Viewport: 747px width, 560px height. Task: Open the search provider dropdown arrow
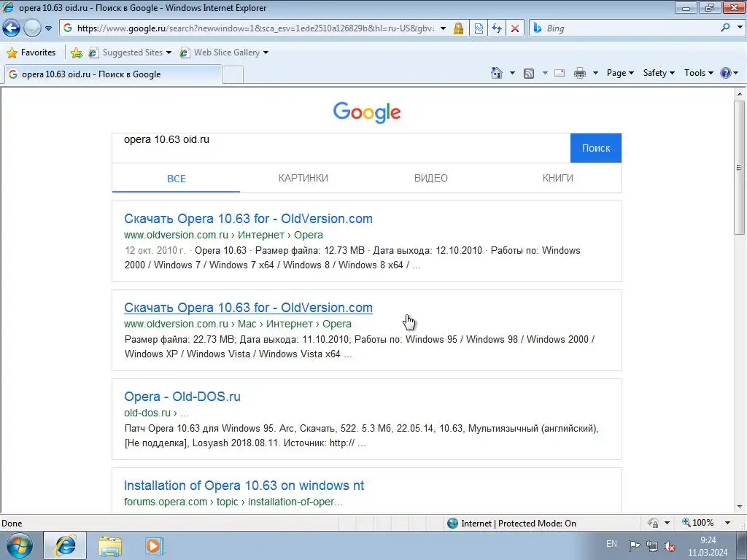(740, 28)
